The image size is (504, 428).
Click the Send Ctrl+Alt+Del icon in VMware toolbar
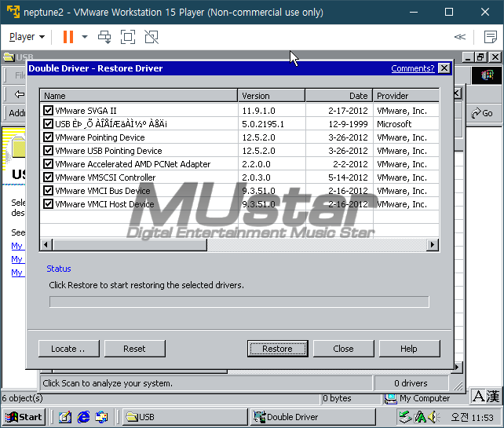pyautogui.click(x=104, y=37)
